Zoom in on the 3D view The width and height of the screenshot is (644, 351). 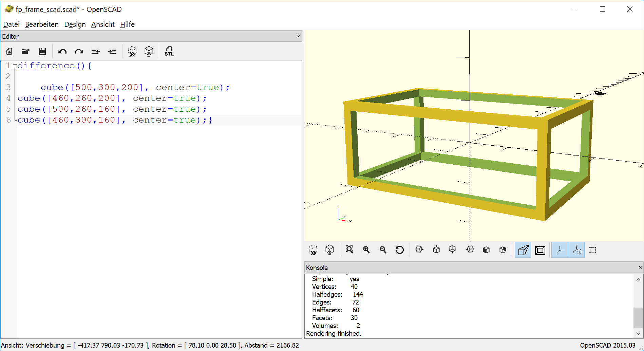click(366, 250)
